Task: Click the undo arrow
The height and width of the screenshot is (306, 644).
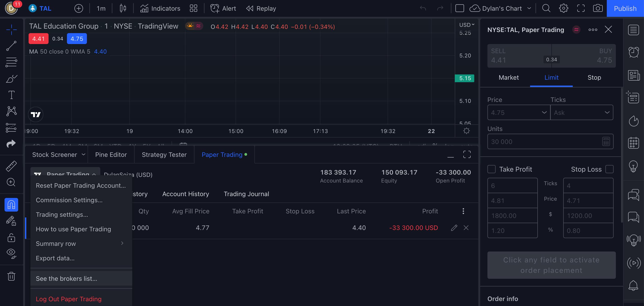Action: [x=423, y=8]
